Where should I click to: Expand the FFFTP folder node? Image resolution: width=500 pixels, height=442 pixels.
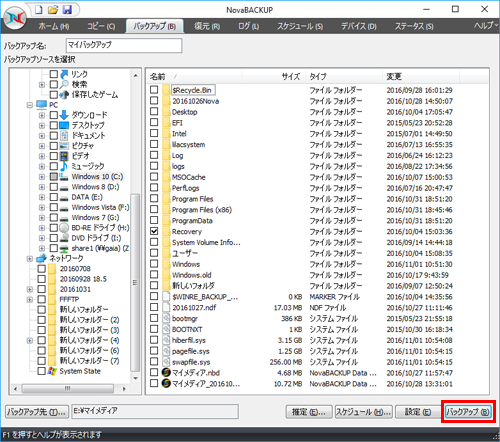[30, 299]
